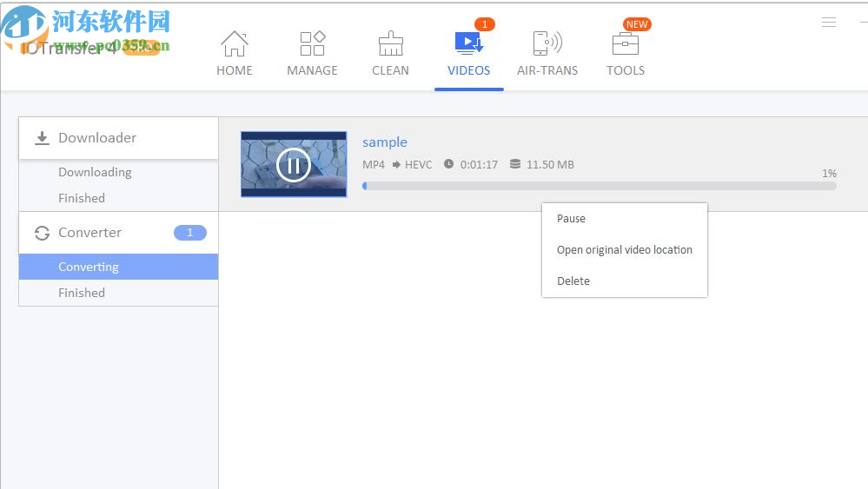
Task: Click the Clean brush icon
Action: [390, 43]
